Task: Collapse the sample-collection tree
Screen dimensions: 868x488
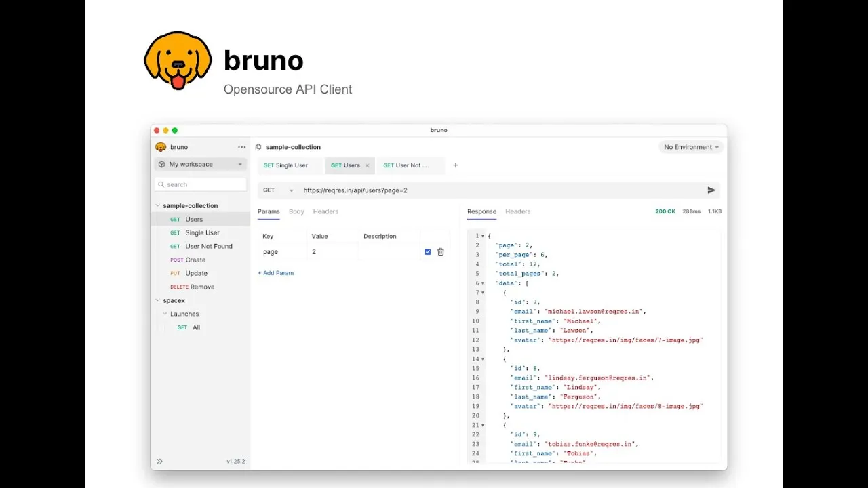Action: point(158,205)
